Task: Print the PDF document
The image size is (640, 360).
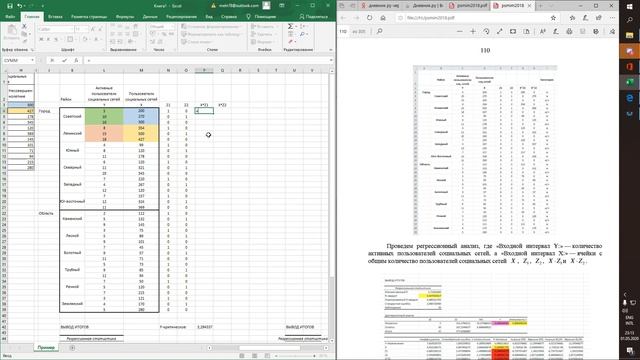Action: coord(569,31)
